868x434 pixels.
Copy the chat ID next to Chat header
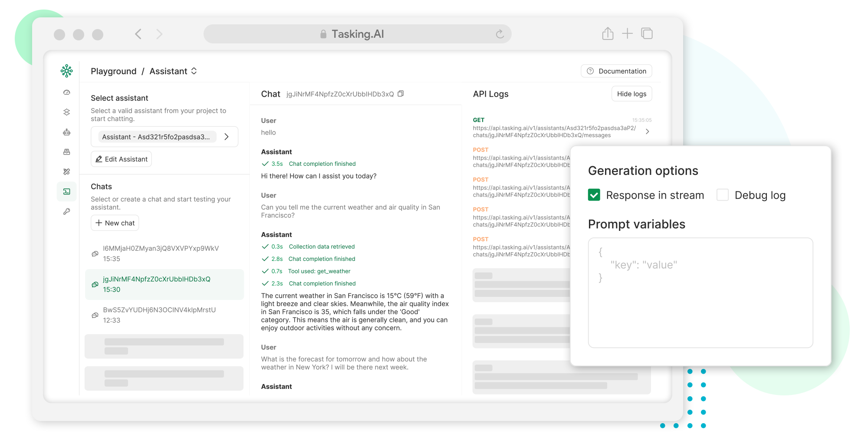[x=400, y=93]
